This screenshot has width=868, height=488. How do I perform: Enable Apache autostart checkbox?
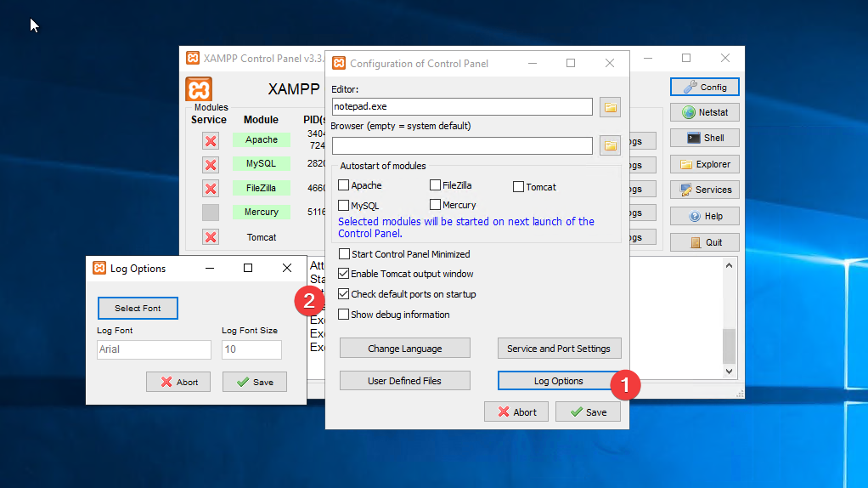pos(344,185)
